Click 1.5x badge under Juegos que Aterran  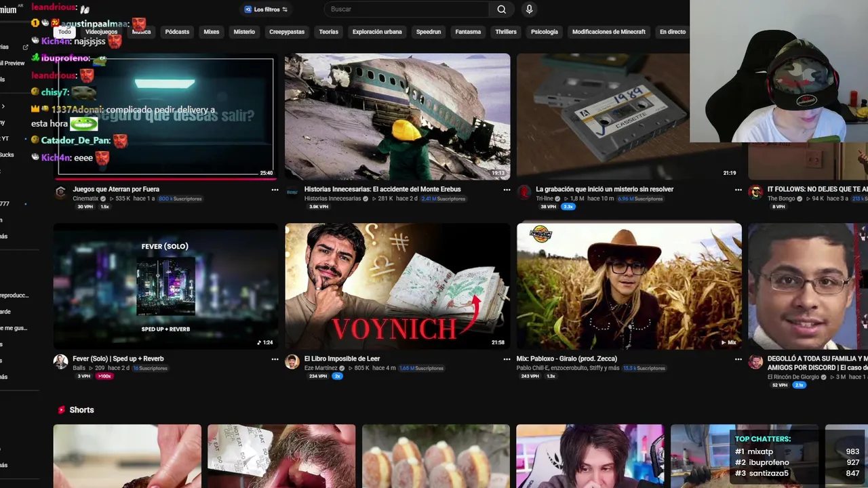click(104, 207)
